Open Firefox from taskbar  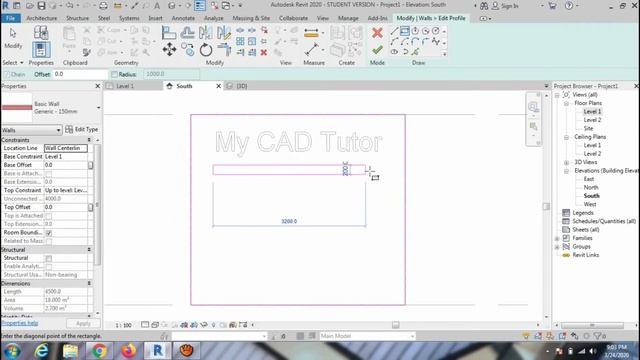[x=128, y=350]
